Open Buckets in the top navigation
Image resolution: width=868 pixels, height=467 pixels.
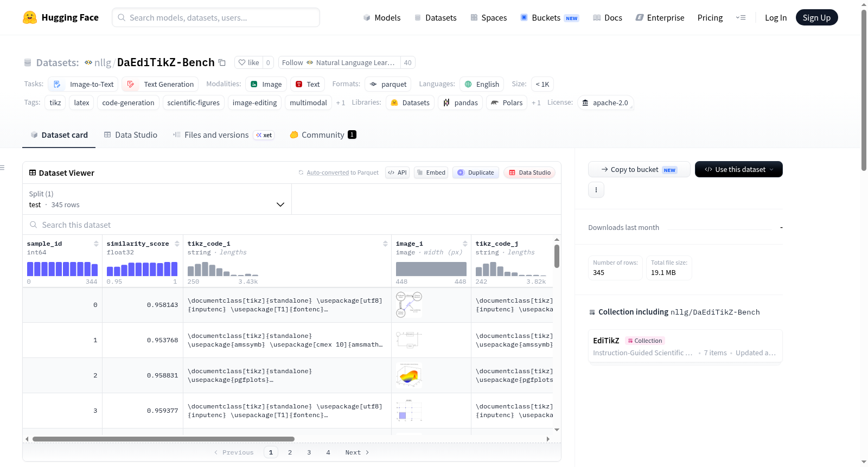point(550,17)
